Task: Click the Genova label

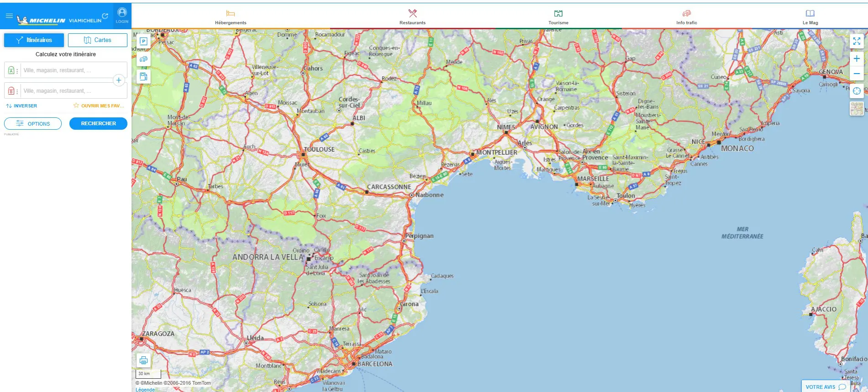Action: pos(831,72)
